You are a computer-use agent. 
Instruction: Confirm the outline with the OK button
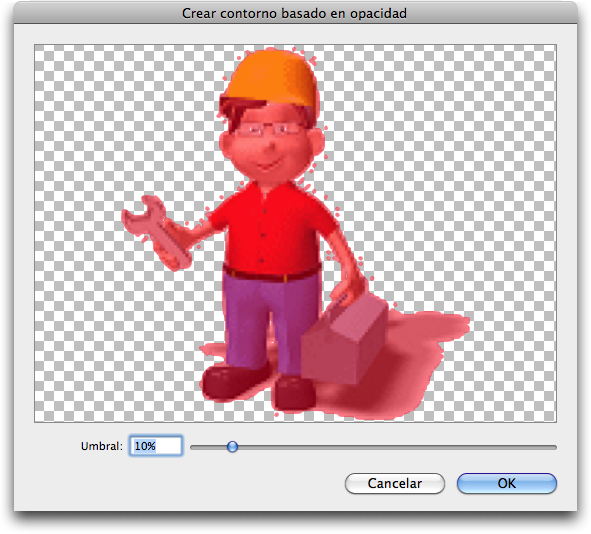point(507,483)
